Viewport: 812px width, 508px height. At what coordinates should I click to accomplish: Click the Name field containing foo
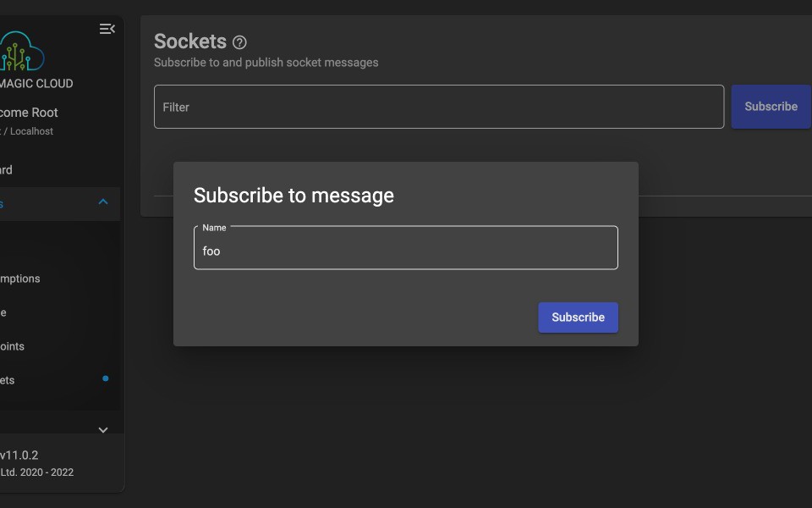coord(406,250)
